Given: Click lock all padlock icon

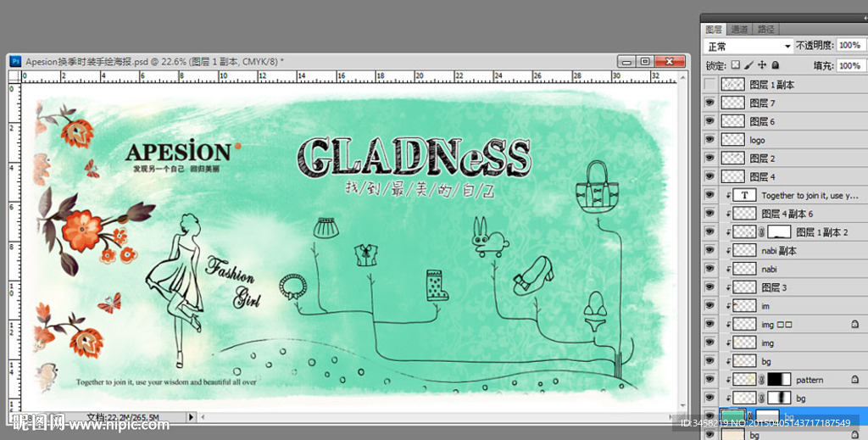Looking at the screenshot, I should 776,64.
